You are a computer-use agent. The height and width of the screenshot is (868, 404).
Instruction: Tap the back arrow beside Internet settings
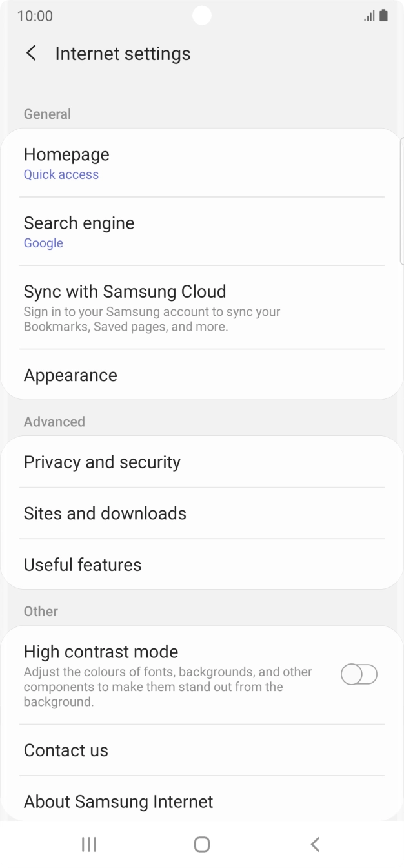tap(31, 53)
